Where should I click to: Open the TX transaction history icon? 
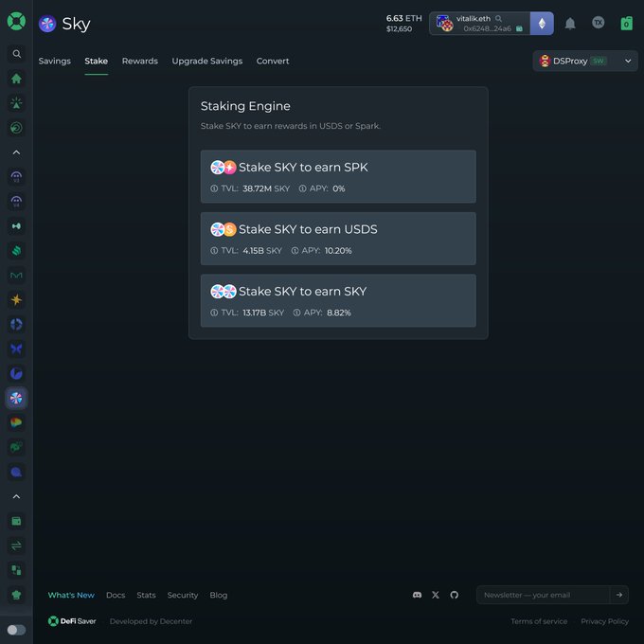pos(598,23)
